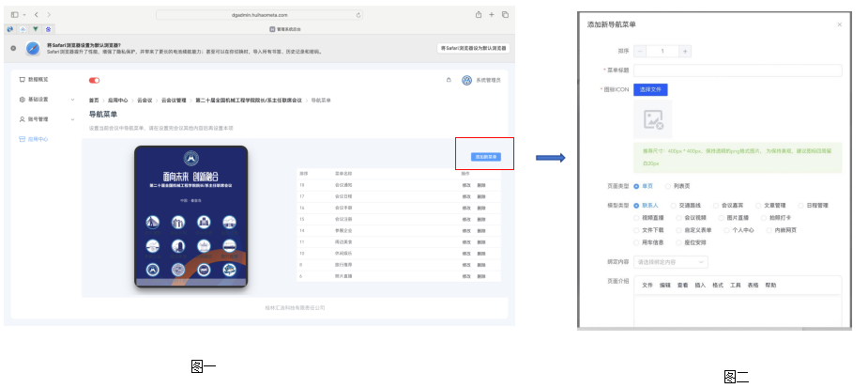Click the 账号管理 user icon in sidebar

coord(23,119)
